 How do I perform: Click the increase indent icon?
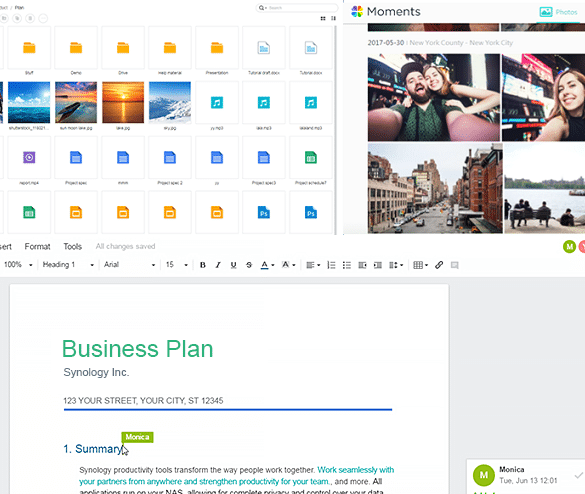tap(378, 265)
